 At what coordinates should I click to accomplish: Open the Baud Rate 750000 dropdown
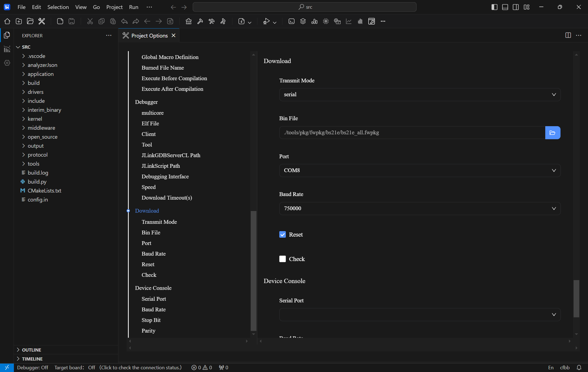coord(419,209)
